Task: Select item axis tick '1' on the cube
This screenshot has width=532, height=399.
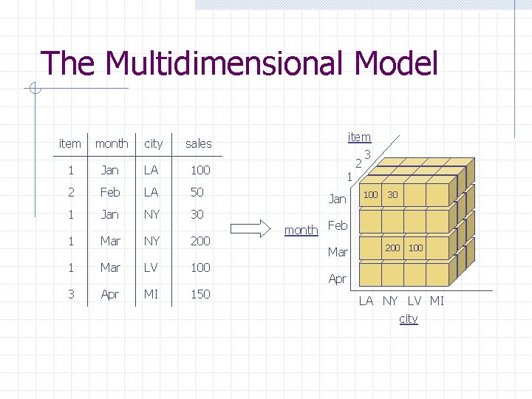Action: pyautogui.click(x=349, y=177)
